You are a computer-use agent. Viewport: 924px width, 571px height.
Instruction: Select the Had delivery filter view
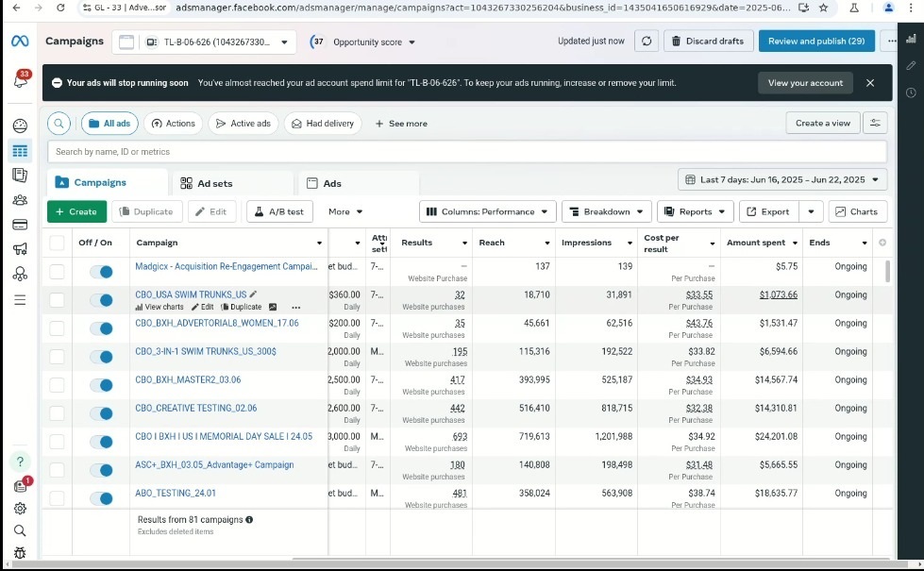pos(323,123)
